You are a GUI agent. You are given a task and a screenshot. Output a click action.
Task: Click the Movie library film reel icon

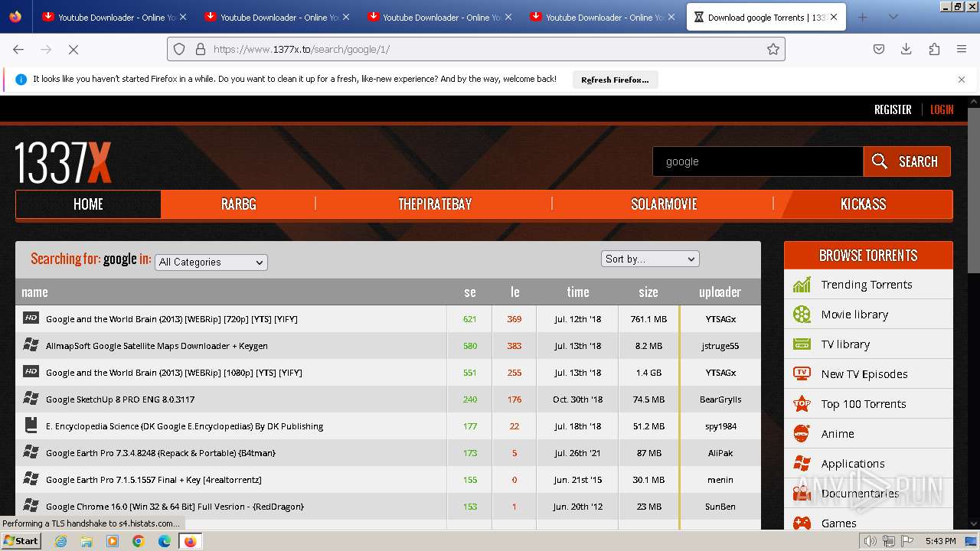(x=802, y=315)
